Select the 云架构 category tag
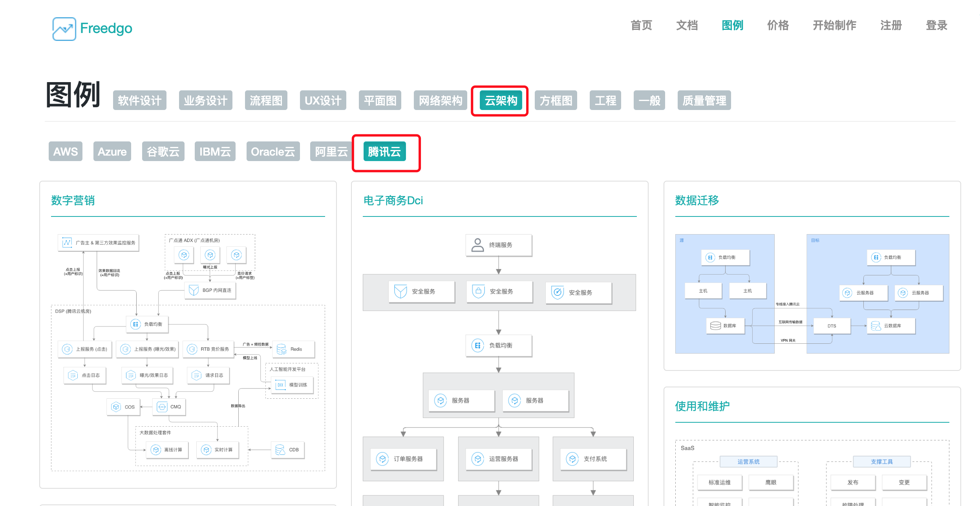Viewport: 980px width, 506px height. click(x=501, y=101)
